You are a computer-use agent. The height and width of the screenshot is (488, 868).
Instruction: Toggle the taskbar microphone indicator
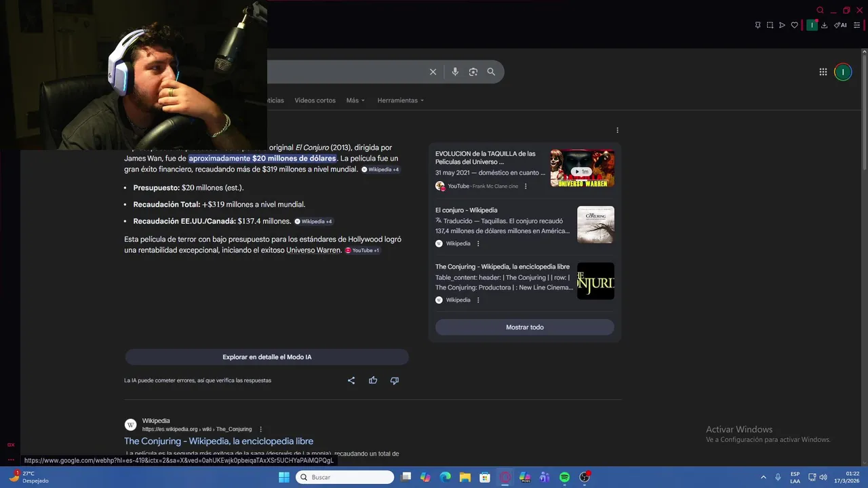778,477
